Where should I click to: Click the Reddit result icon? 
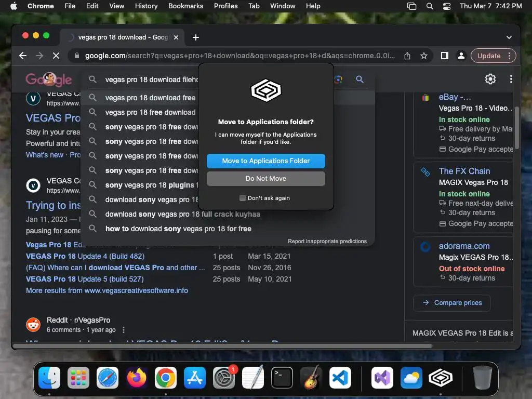33,325
